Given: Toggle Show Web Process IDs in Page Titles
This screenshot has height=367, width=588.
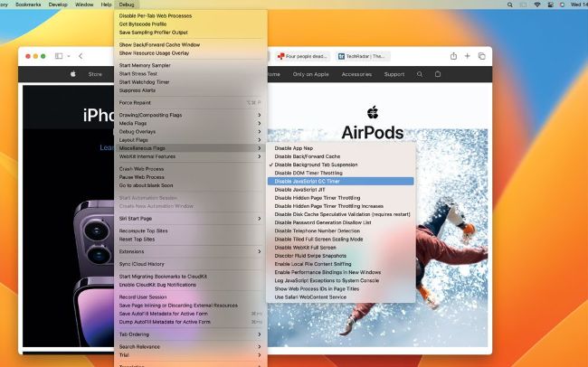Looking at the screenshot, I should click(341, 288).
